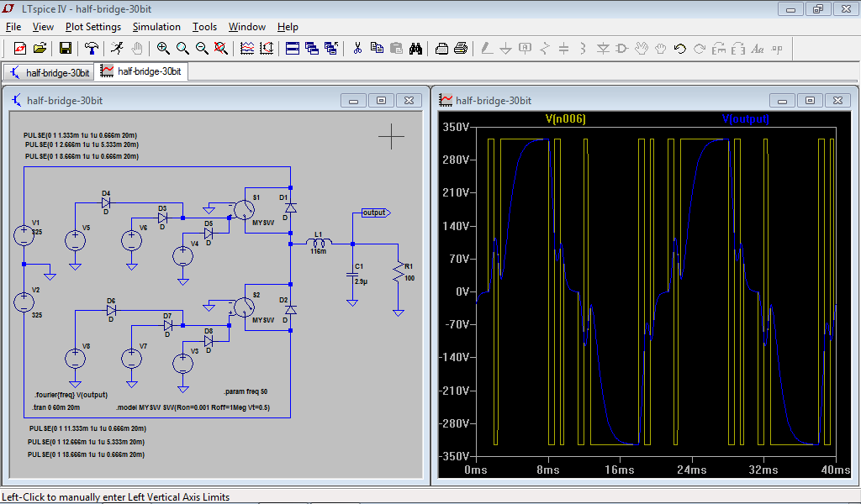This screenshot has width=861, height=504.
Task: Switch to the half-bridge-30bit schematic tab
Action: [x=50, y=72]
